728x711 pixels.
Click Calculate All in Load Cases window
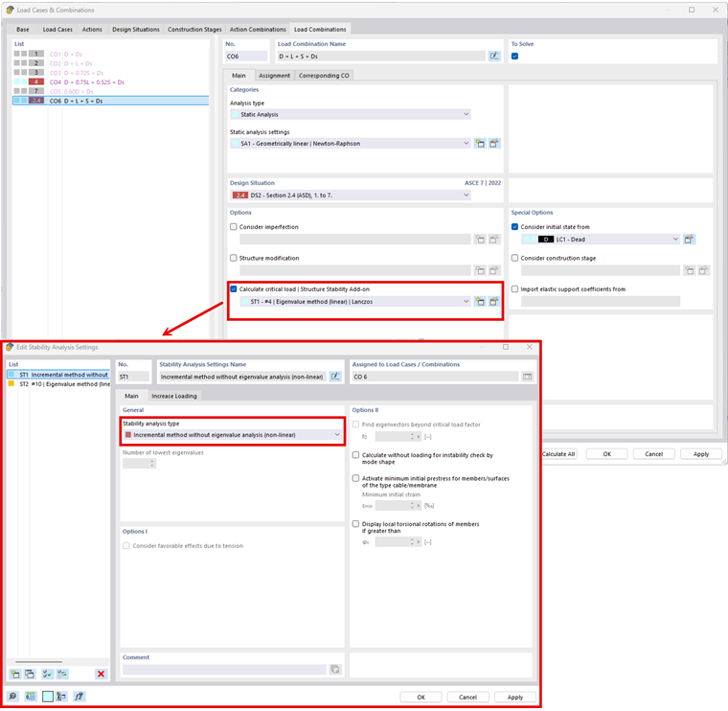click(x=559, y=454)
